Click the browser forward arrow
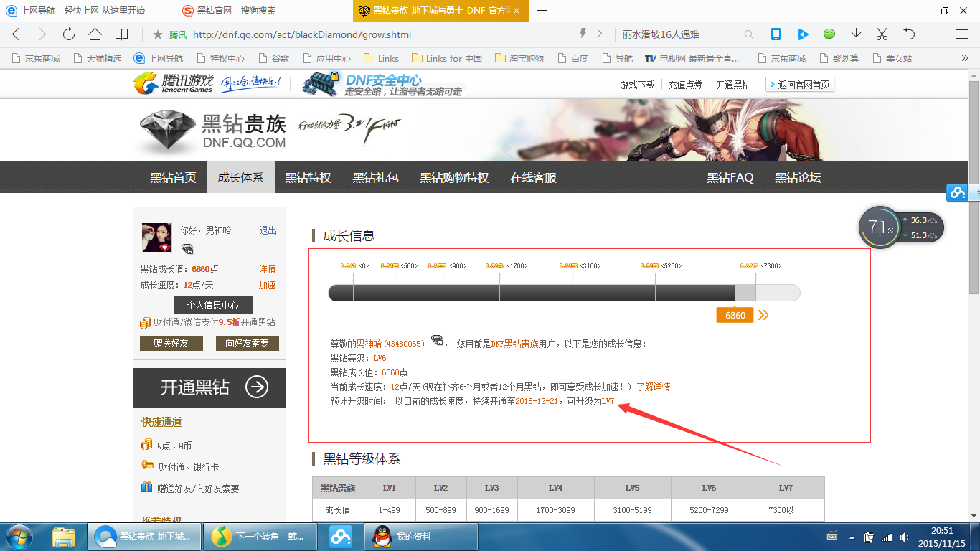The height and width of the screenshot is (551, 980). click(42, 34)
